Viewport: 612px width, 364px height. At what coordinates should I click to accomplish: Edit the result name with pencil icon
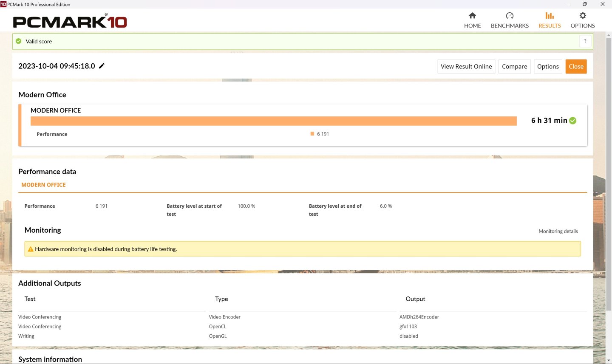tap(102, 66)
